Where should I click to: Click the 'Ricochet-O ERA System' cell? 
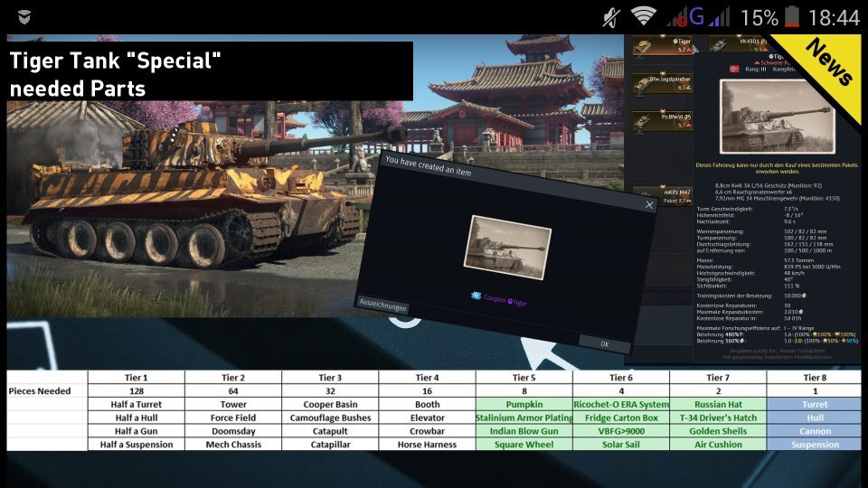click(621, 405)
